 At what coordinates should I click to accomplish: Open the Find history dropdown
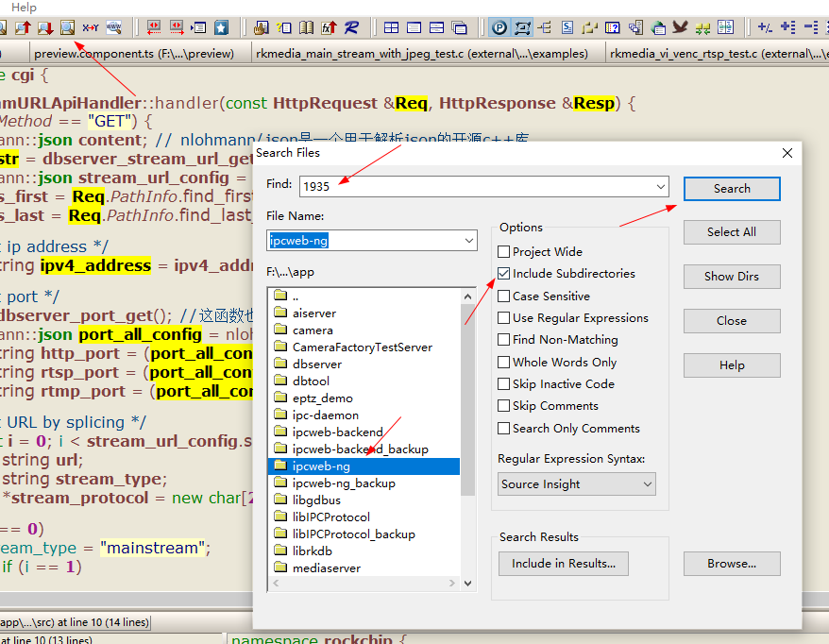[661, 186]
